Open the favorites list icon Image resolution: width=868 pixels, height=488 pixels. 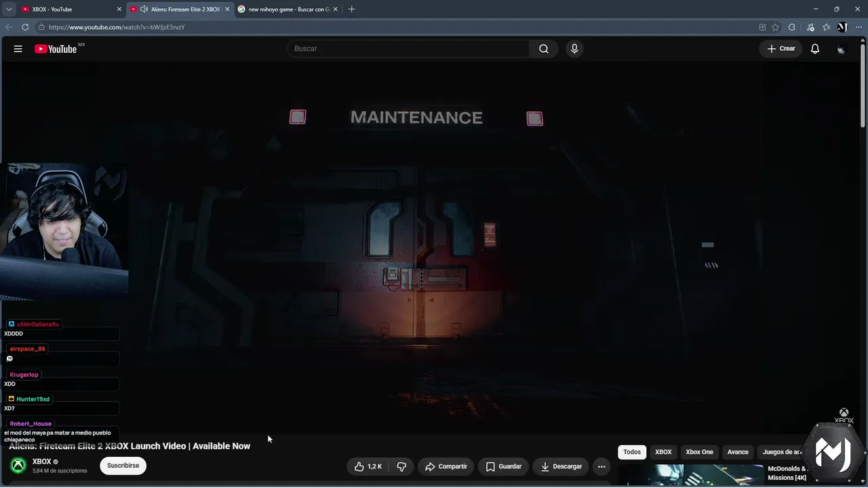(826, 27)
